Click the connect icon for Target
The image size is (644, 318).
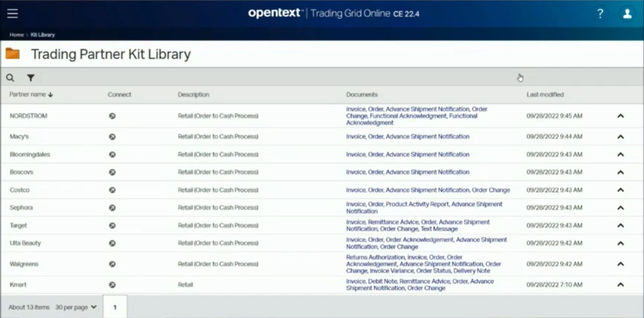(x=112, y=225)
